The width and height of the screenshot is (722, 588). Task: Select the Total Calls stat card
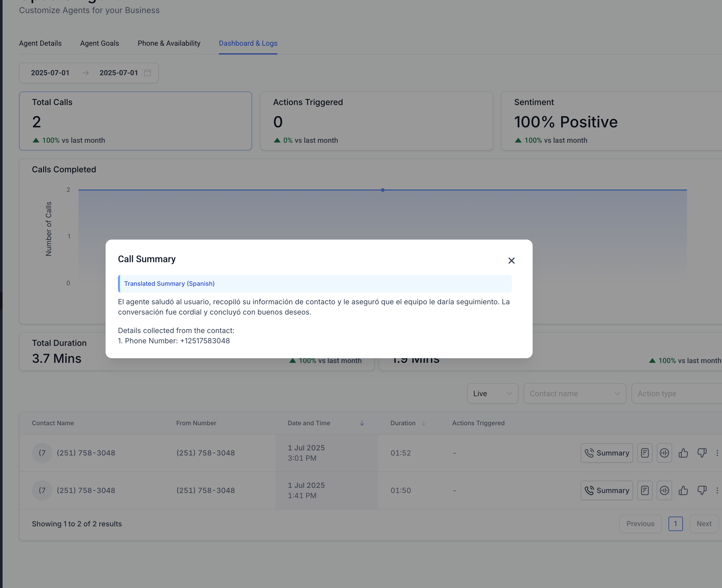(135, 121)
